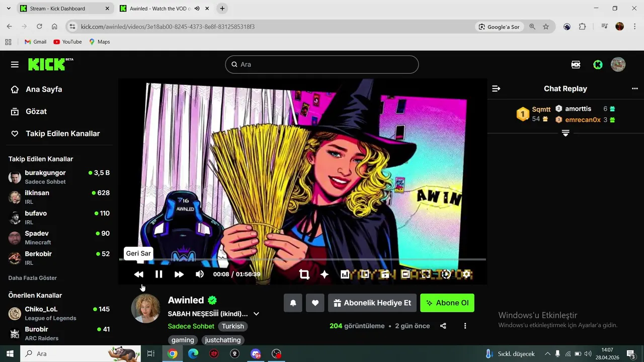Click the browser address bar URL
Screen dimensions: 644x362
click(x=168, y=27)
